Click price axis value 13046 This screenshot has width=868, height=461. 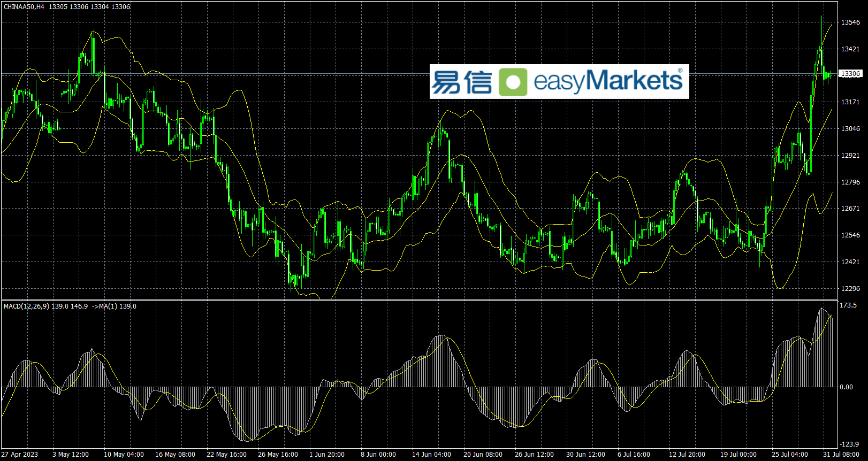(850, 129)
